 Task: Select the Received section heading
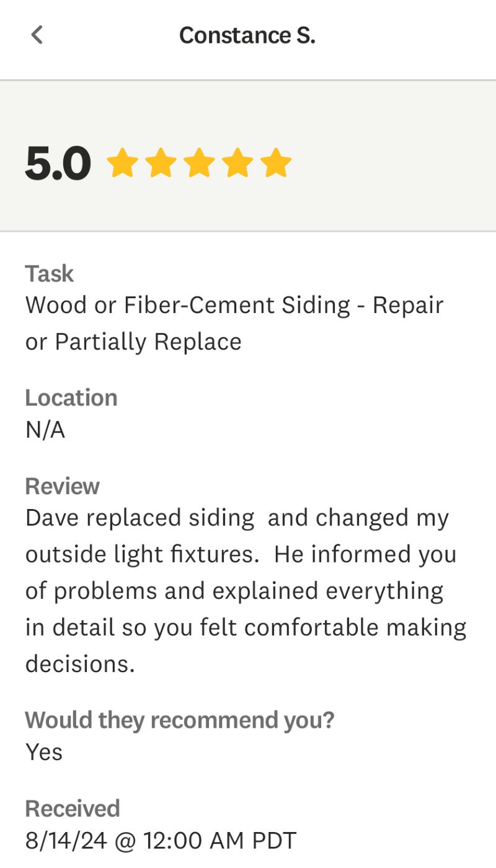pos(72,808)
